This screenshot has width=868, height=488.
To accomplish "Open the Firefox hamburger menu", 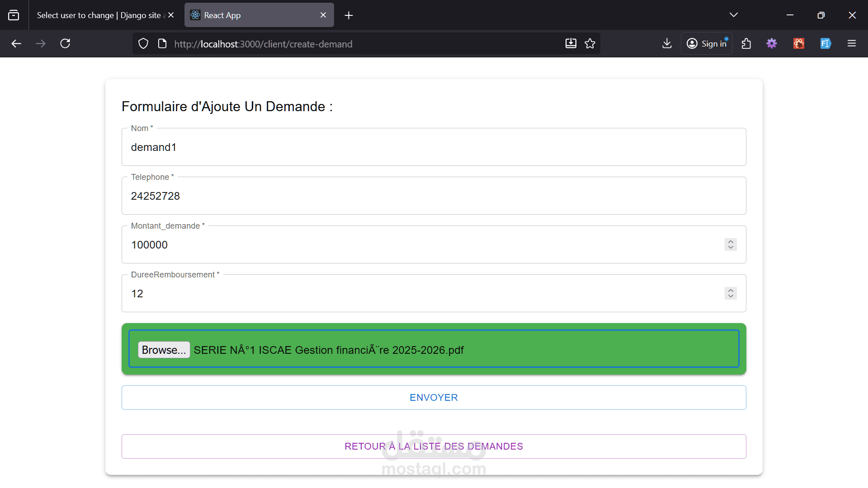I will click(852, 44).
